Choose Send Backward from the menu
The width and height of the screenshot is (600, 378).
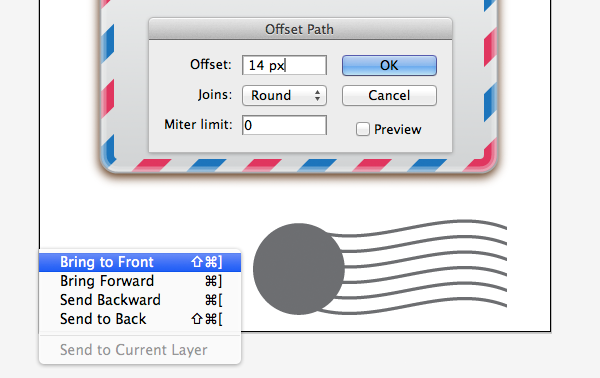tap(140, 300)
